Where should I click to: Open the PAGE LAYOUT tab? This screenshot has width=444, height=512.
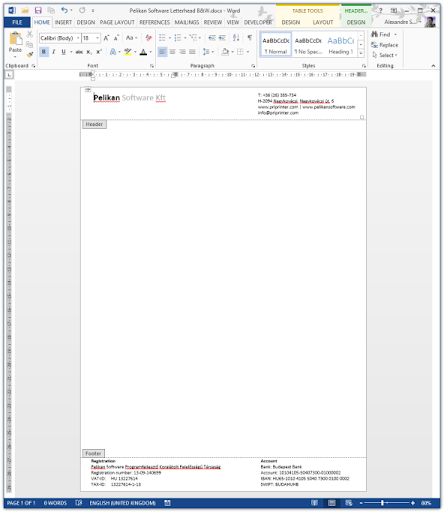tap(117, 22)
